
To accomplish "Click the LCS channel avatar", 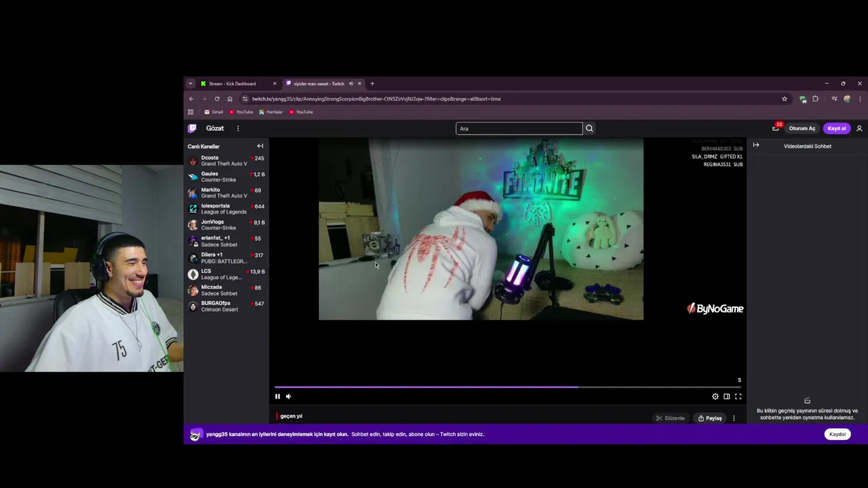I will (193, 274).
